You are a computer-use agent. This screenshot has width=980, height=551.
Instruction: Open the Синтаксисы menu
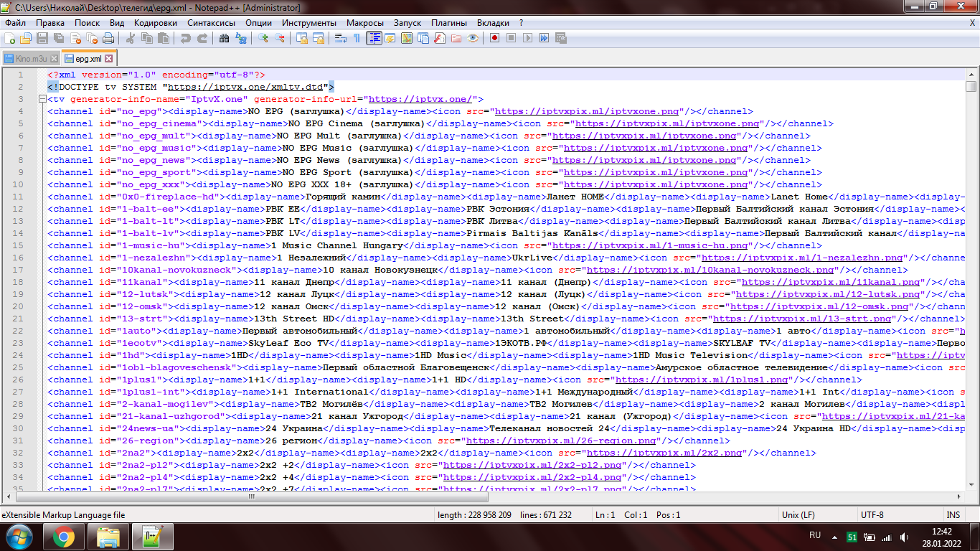[211, 23]
